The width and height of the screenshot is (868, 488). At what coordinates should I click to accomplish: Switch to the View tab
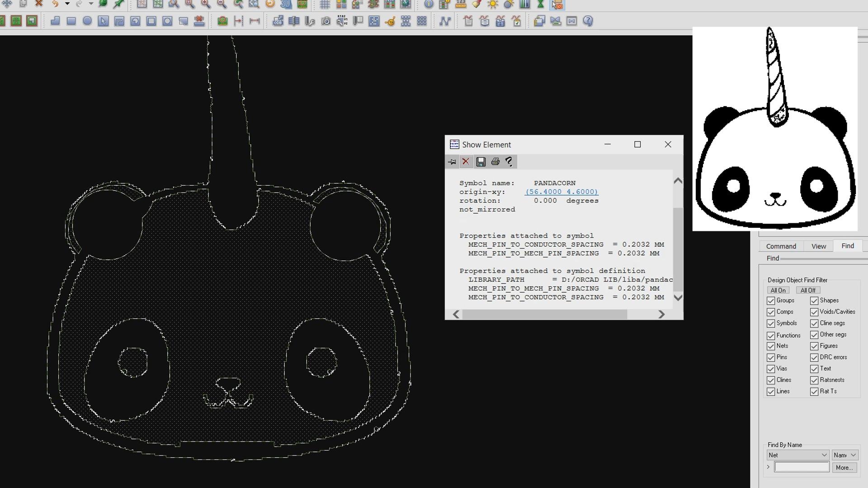[818, 246]
